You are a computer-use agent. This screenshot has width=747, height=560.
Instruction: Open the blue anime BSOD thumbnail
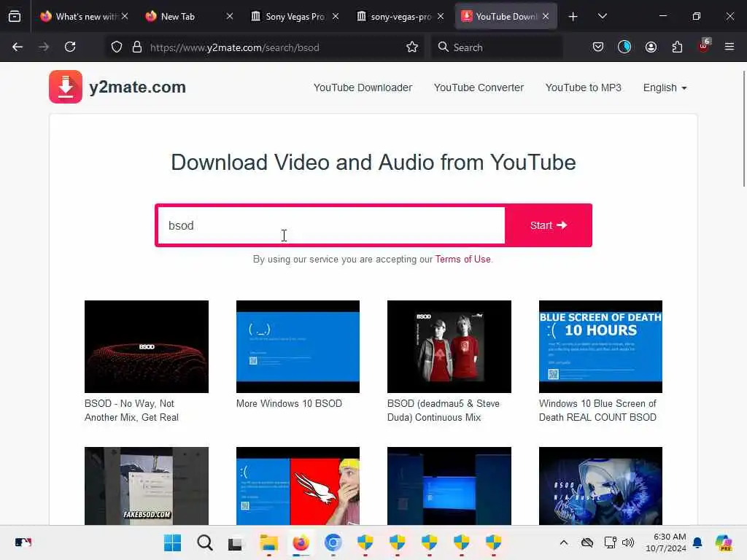point(600,486)
